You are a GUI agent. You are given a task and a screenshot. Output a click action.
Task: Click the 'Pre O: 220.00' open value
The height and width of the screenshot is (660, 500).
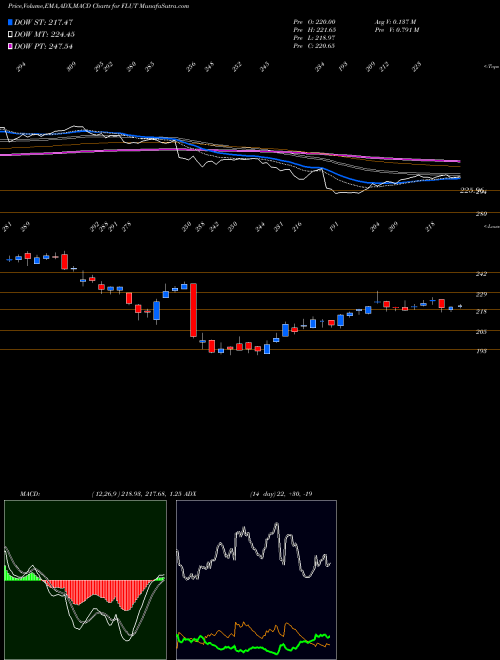click(x=314, y=21)
